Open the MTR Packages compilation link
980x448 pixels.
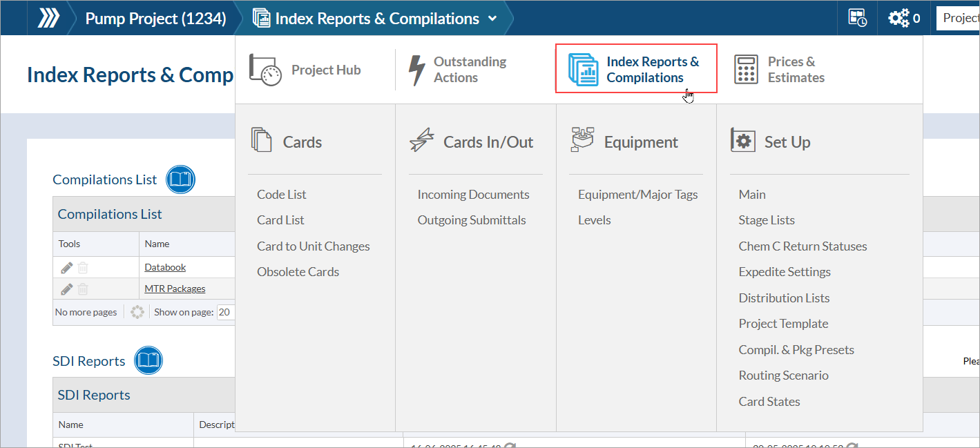pos(175,289)
